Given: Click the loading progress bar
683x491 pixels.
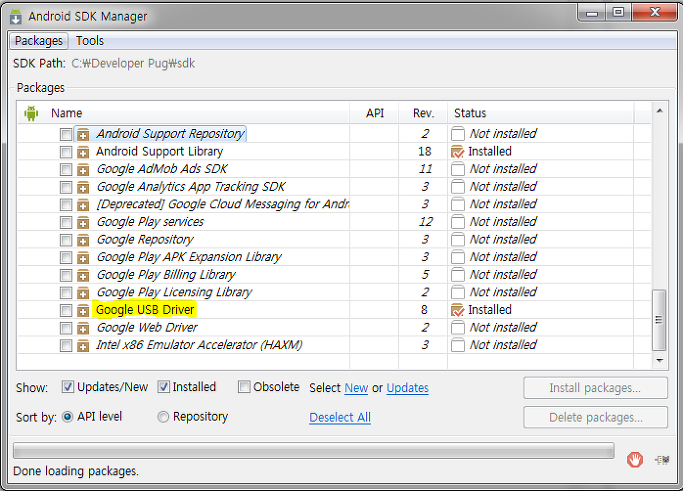Looking at the screenshot, I should (x=314, y=451).
